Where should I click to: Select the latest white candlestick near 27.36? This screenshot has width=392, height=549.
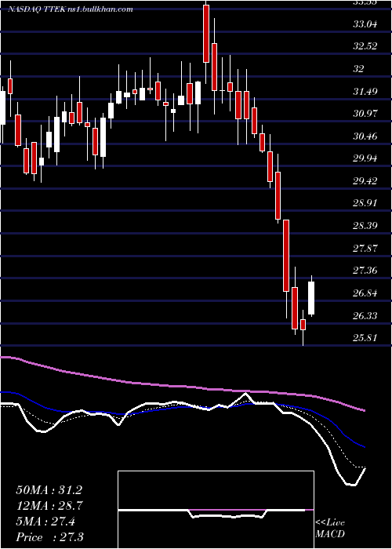311,298
